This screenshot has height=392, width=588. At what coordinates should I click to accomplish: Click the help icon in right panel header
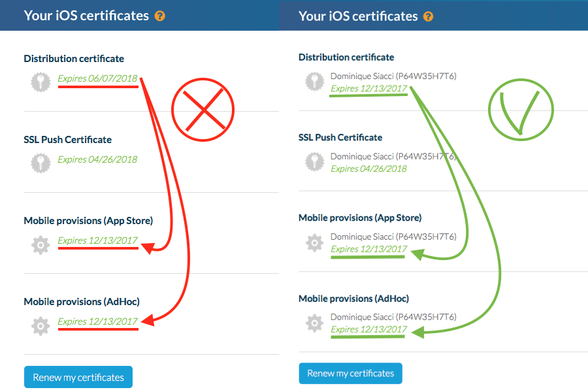click(x=429, y=16)
